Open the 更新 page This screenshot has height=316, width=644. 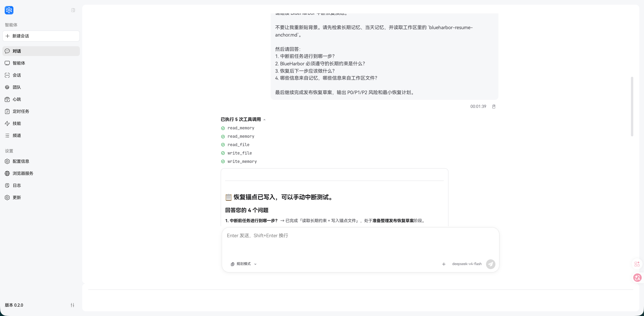tap(41, 197)
